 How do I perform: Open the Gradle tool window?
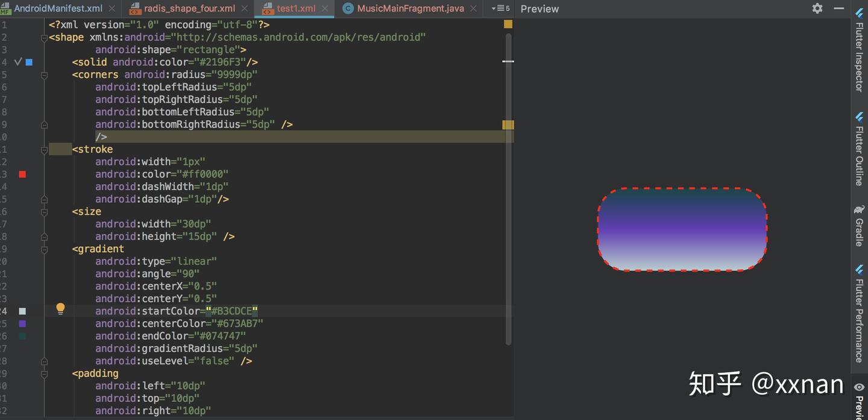(x=860, y=226)
